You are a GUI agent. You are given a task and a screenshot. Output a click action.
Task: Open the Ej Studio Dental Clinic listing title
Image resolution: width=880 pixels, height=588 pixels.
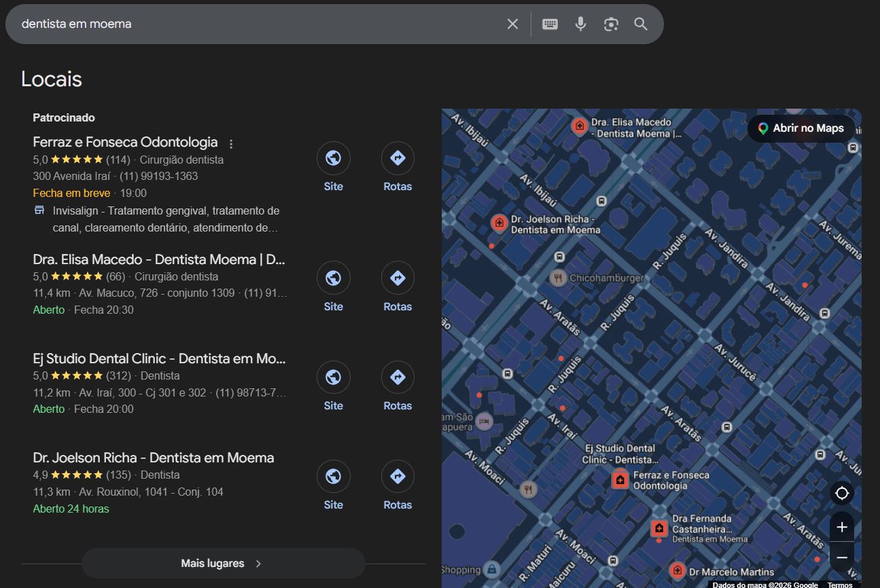tap(159, 359)
